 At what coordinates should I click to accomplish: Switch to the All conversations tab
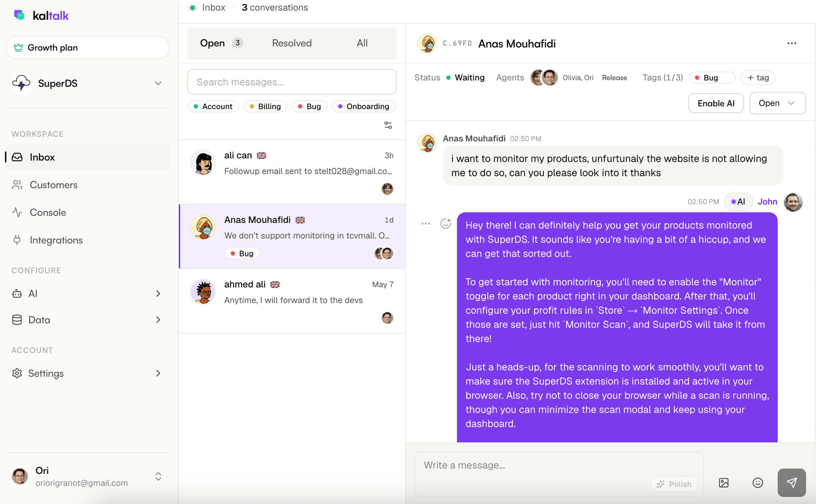362,43
